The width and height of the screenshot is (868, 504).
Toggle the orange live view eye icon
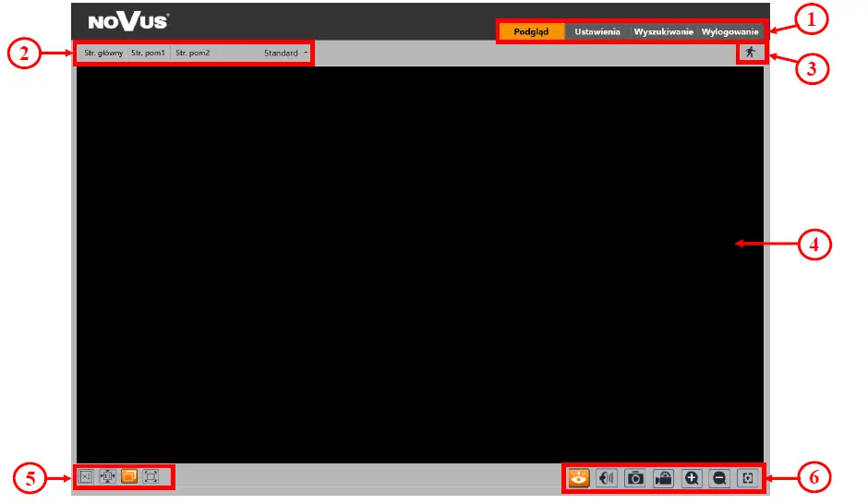579,478
